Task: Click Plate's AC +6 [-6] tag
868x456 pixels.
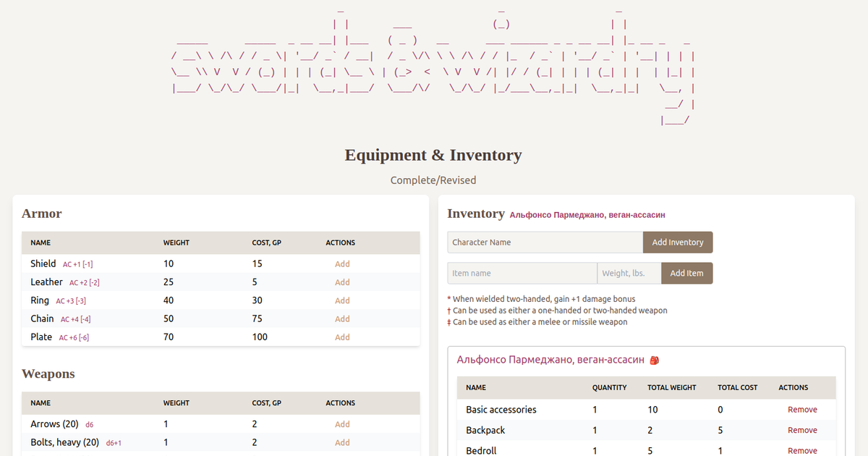Action: pyautogui.click(x=74, y=338)
